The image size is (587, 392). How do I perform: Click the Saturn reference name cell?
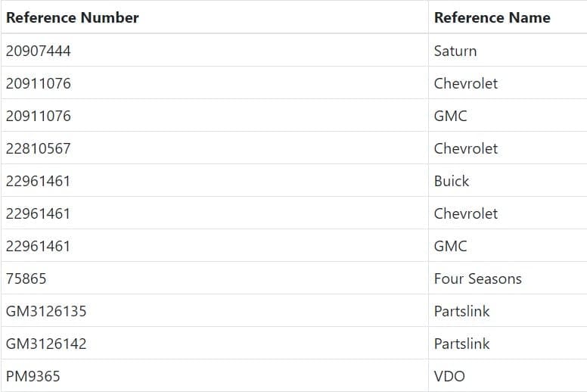(455, 51)
